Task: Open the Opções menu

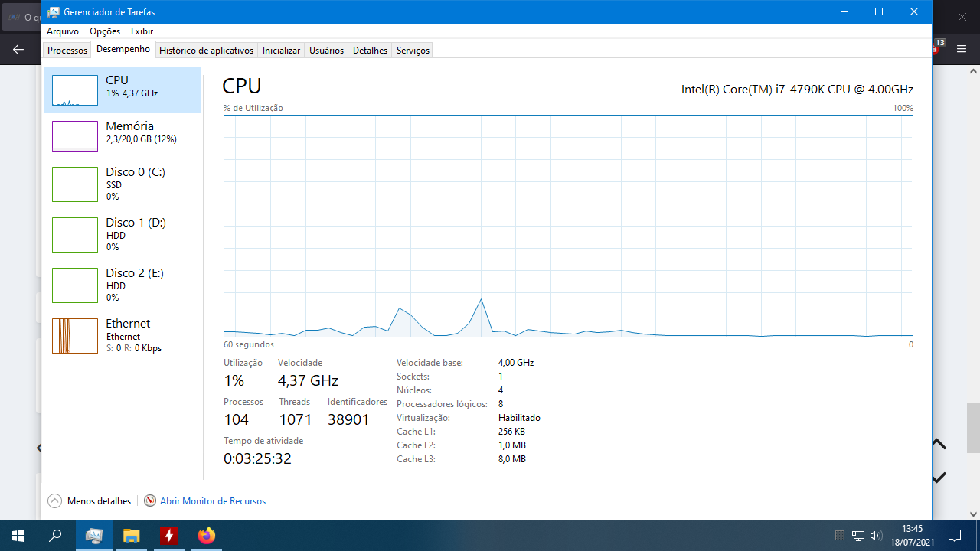Action: click(105, 31)
